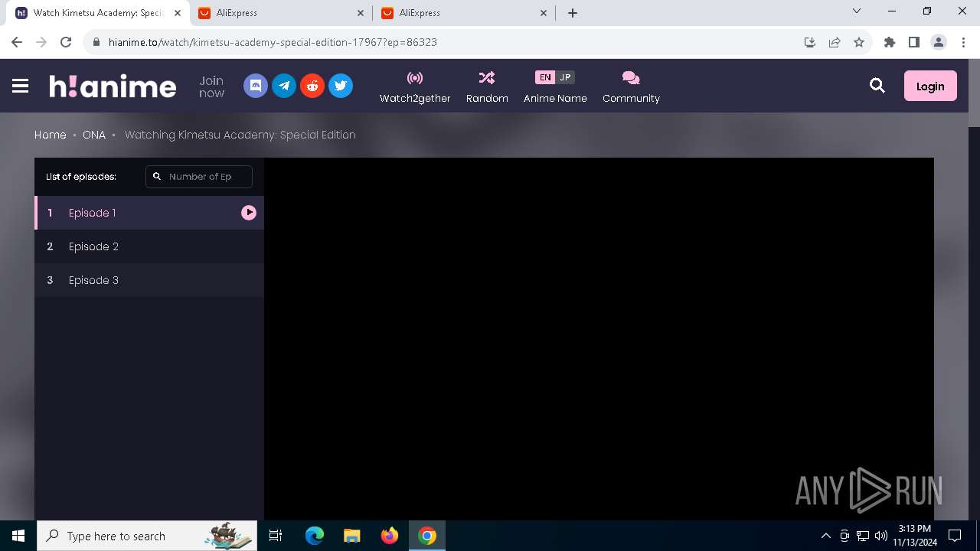Open Task View on the taskbar
The image size is (980, 551).
[x=276, y=536]
